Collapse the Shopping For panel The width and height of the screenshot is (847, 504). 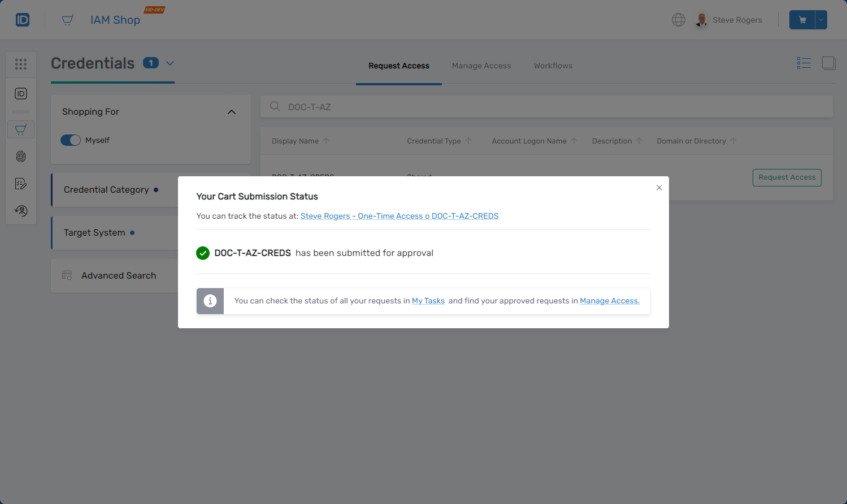[231, 112]
